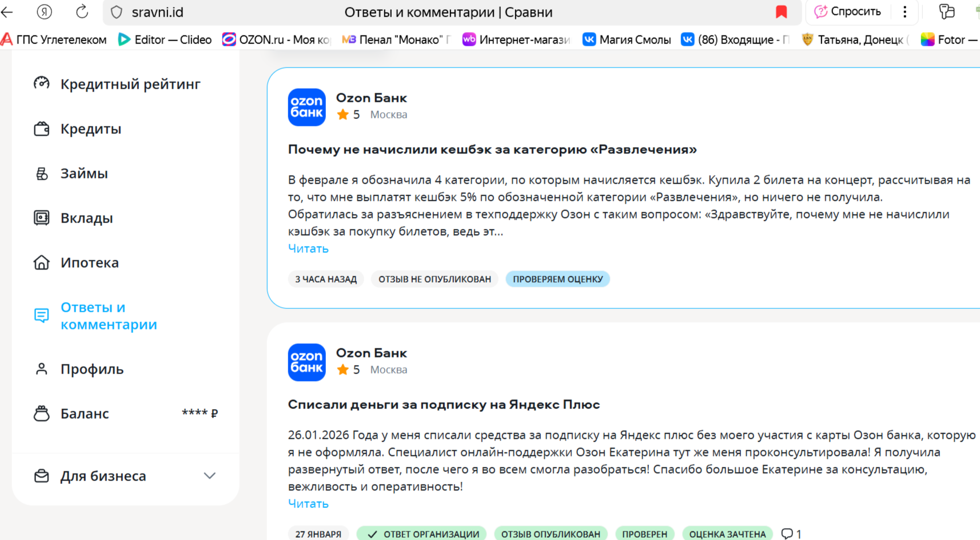980x540 pixels.
Task: Click the star rating in the Яндекс Плюс review
Action: tap(348, 370)
